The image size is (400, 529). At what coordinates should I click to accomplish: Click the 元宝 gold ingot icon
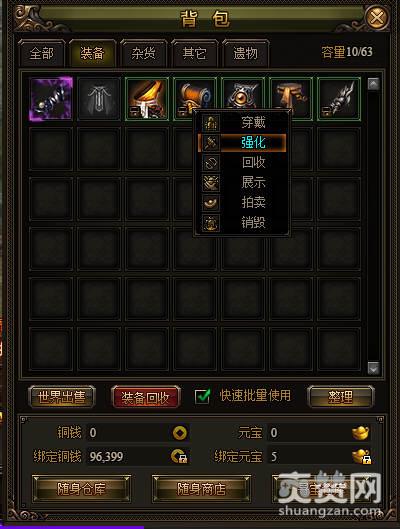click(360, 433)
